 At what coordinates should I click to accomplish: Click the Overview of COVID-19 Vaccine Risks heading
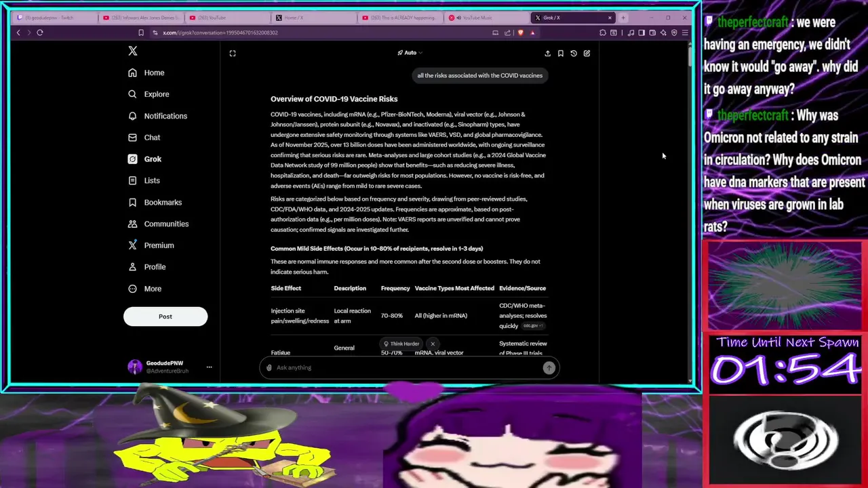pyautogui.click(x=334, y=99)
